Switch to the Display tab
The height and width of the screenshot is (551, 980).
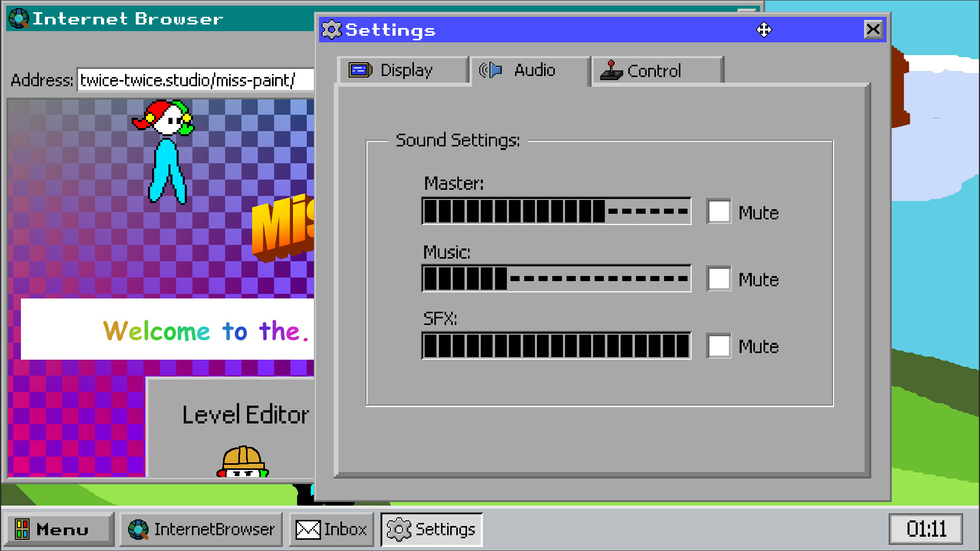(404, 70)
